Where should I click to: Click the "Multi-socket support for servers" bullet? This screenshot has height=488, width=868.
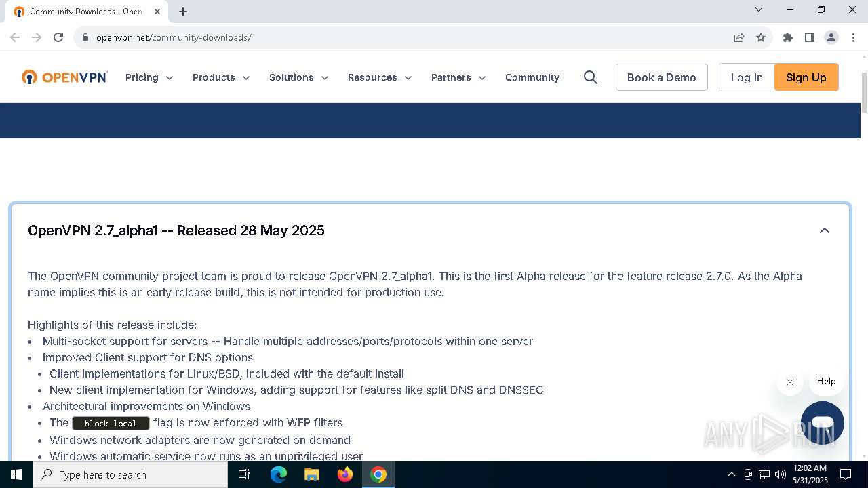(288, 341)
